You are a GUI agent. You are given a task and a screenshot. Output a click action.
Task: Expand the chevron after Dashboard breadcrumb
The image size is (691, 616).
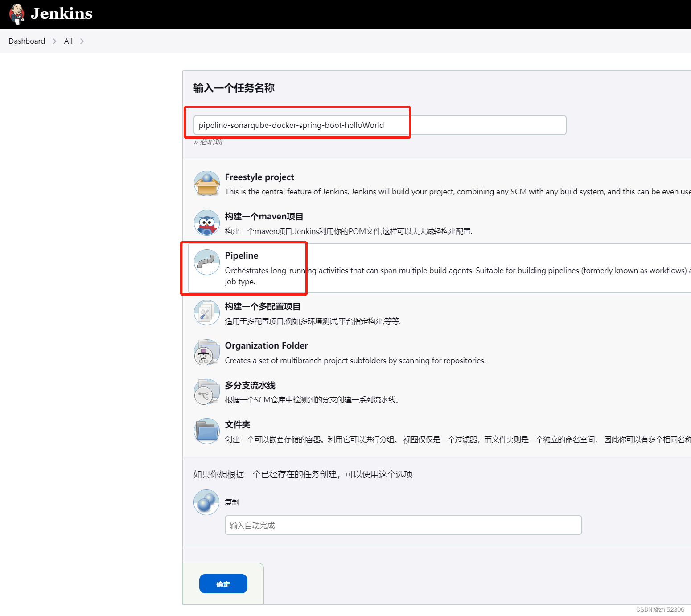pos(54,41)
